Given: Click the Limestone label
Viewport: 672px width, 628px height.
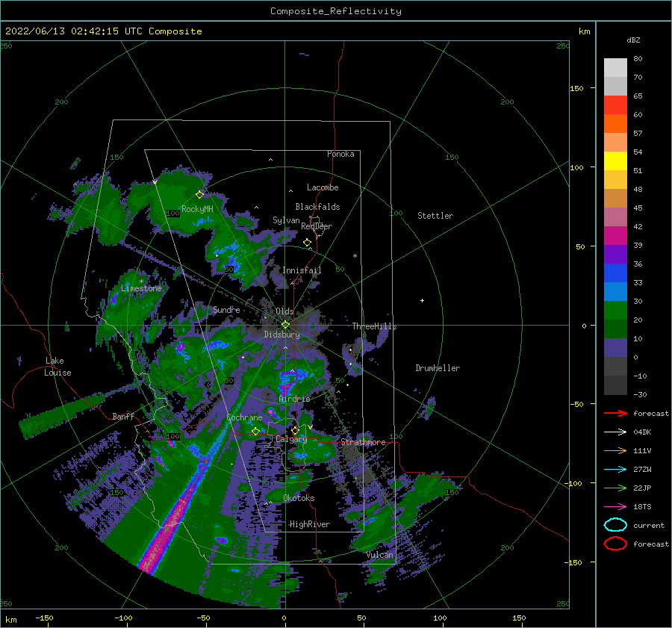Looking at the screenshot, I should click(141, 288).
